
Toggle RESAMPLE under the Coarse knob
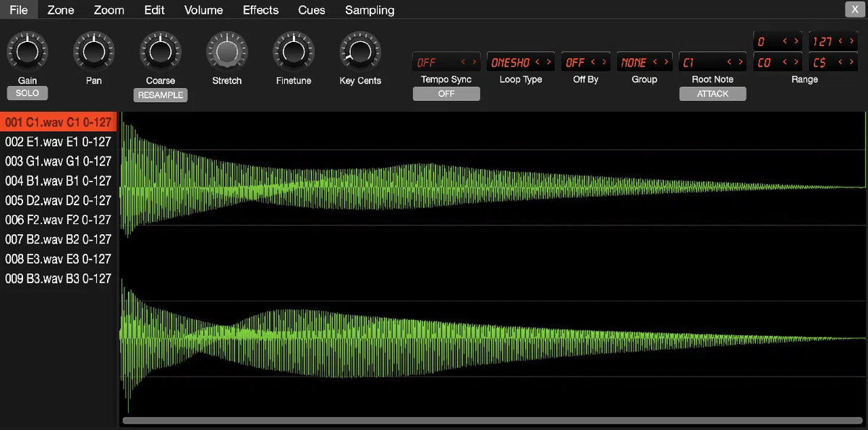[x=160, y=95]
